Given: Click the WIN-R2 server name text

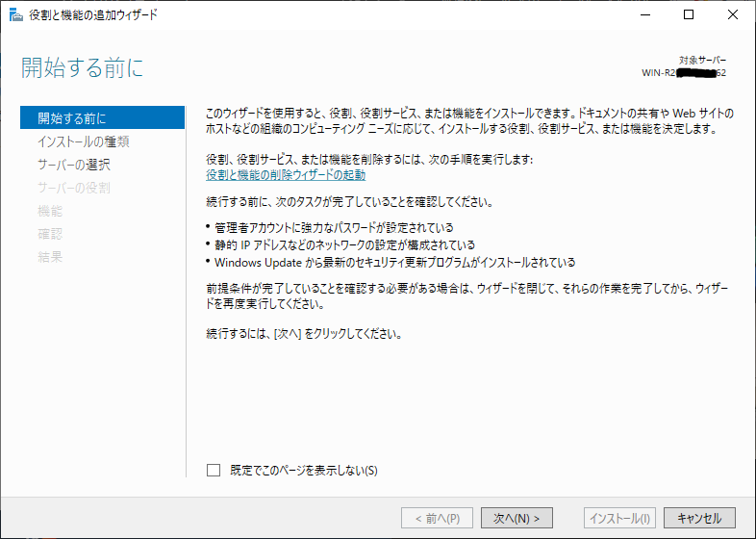Looking at the screenshot, I should tap(684, 73).
